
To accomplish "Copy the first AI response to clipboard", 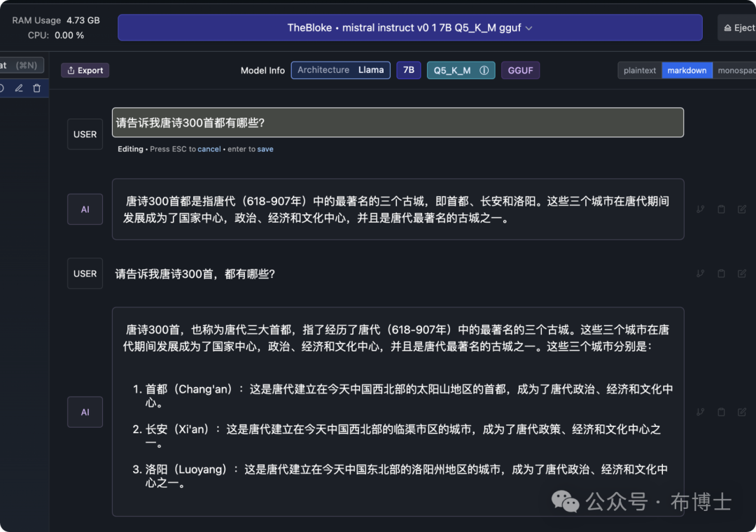I will pyautogui.click(x=721, y=209).
